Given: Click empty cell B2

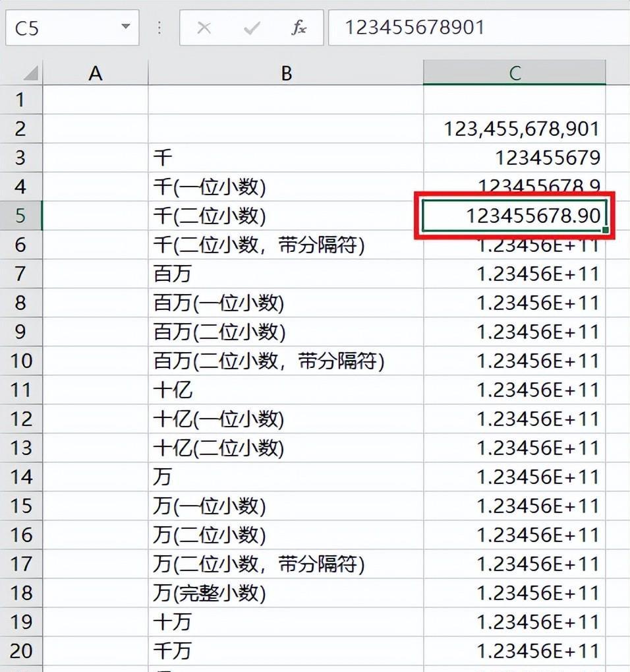Looking at the screenshot, I should coord(285,129).
